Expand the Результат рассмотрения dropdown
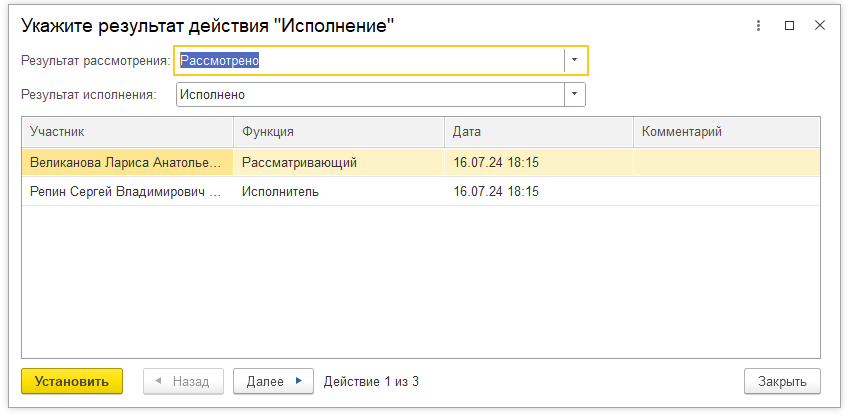 click(575, 60)
